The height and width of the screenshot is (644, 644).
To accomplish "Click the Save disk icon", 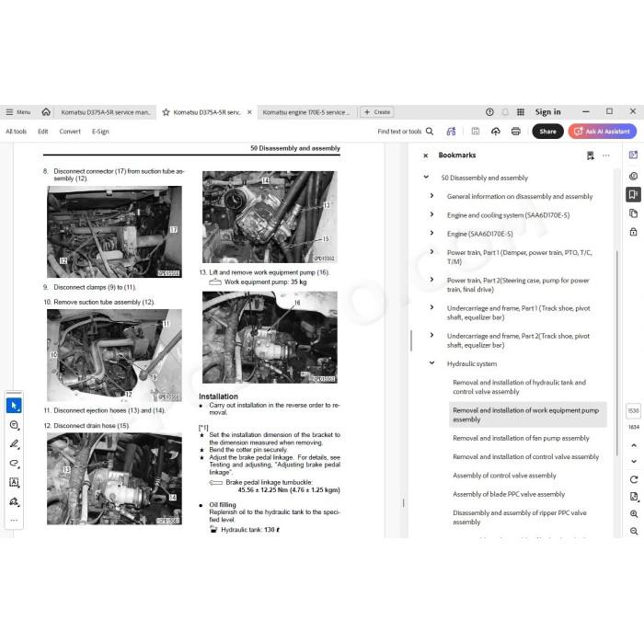I will [476, 132].
